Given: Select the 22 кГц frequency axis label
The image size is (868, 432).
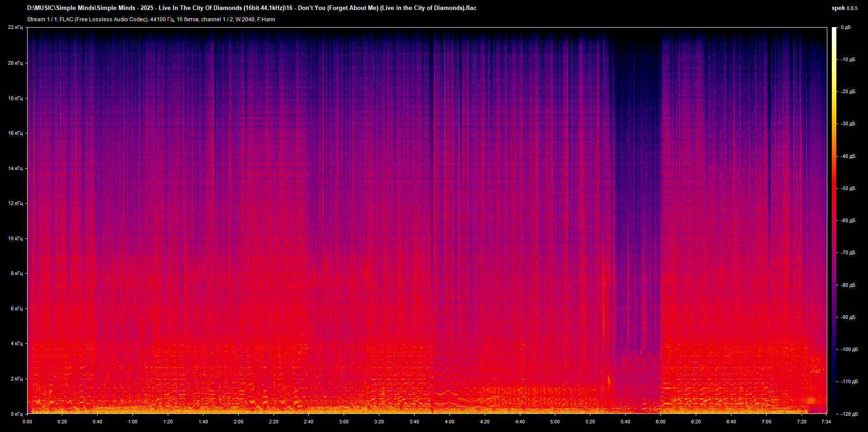Looking at the screenshot, I should pos(16,27).
